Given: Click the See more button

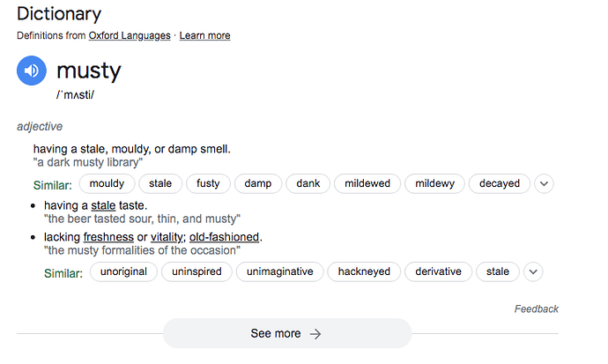Looking at the screenshot, I should click(287, 333).
